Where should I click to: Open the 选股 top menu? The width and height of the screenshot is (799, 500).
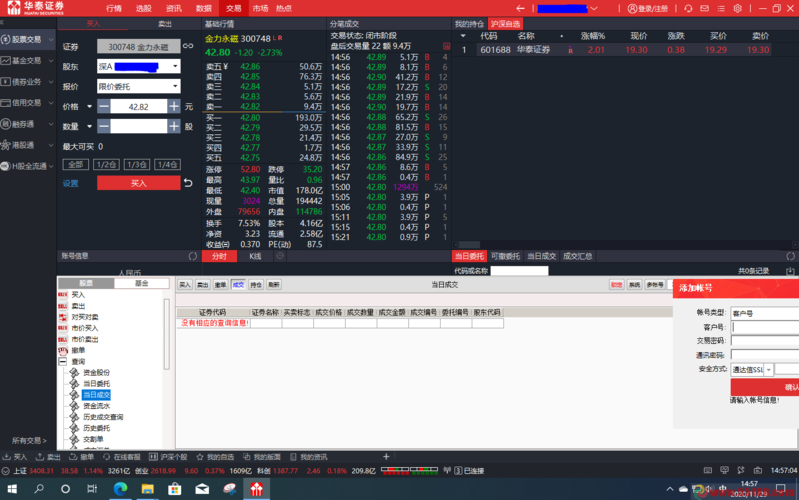144,8
